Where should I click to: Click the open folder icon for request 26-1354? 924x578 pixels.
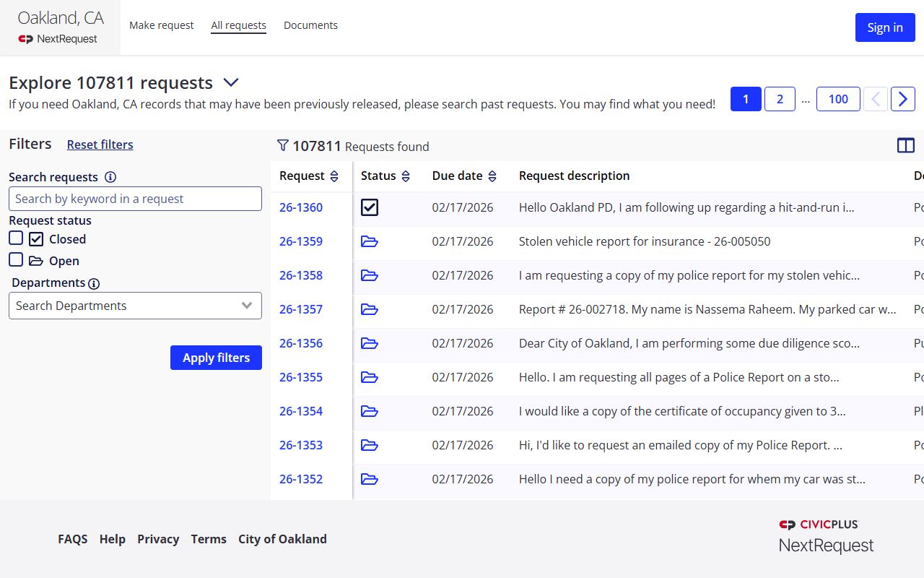click(x=370, y=411)
